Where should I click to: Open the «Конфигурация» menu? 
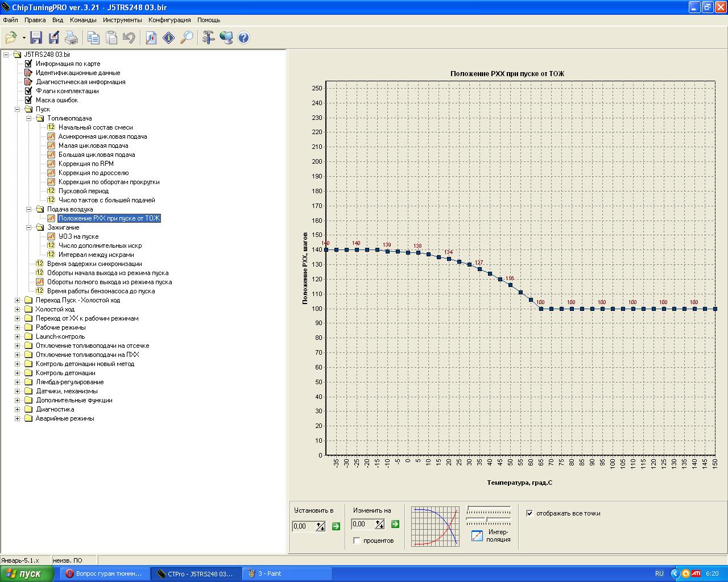pyautogui.click(x=169, y=20)
